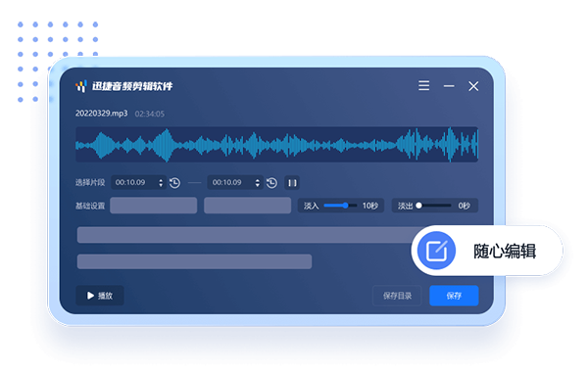Adjust the 淡出 fade-out slider
Viewport: 588px width, 372px height.
(x=433, y=206)
